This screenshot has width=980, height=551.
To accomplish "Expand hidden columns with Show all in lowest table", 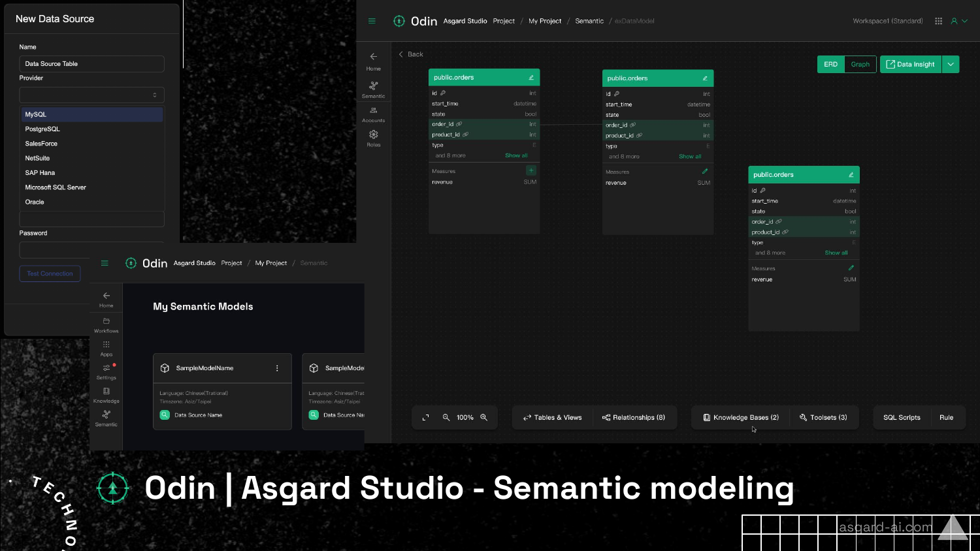I will (836, 253).
